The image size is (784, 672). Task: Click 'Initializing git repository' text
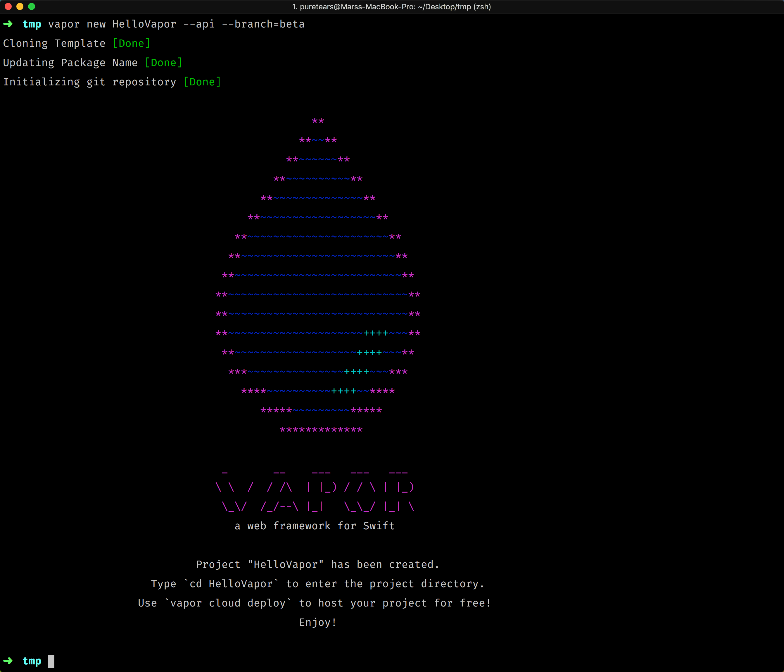tap(90, 82)
